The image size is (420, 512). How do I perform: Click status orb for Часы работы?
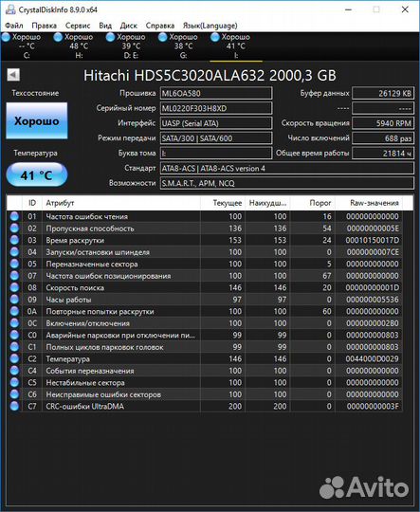pyautogui.click(x=14, y=299)
